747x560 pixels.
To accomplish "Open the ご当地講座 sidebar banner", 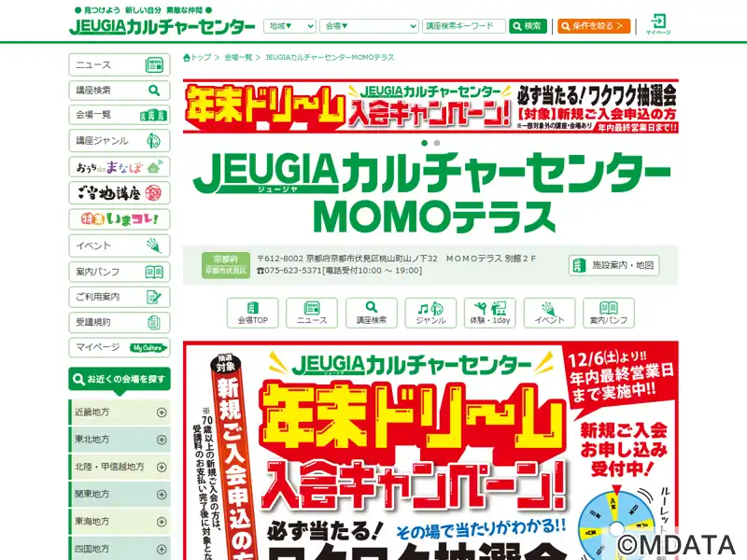I will 120,193.
